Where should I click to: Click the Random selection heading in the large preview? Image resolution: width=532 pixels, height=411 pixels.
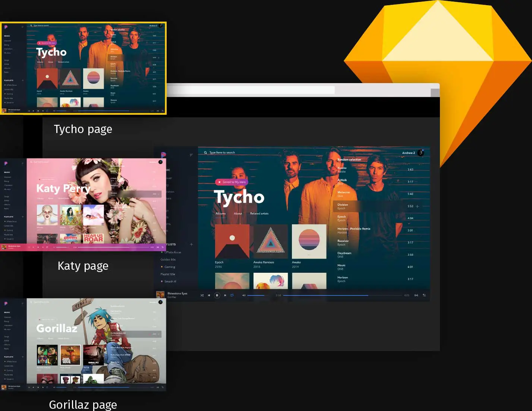[x=349, y=159]
